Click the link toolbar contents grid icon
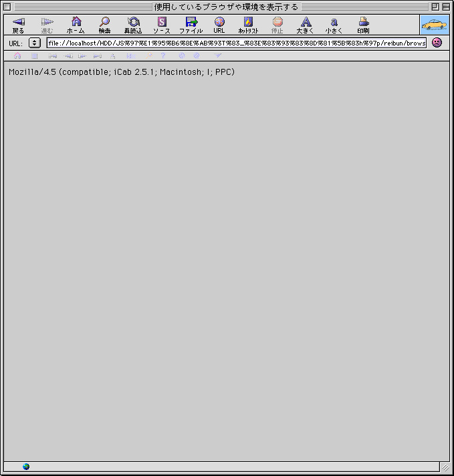Screen dimensions: 454x476 click(x=35, y=55)
